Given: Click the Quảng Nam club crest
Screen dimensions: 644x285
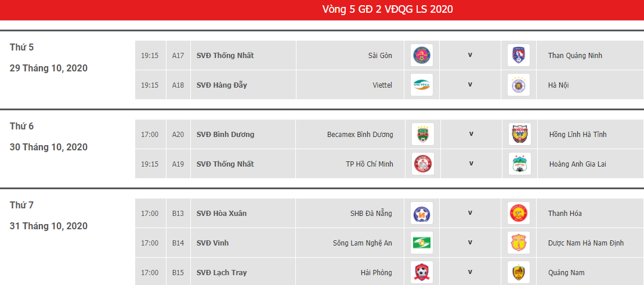Looking at the screenshot, I should pos(519,272).
